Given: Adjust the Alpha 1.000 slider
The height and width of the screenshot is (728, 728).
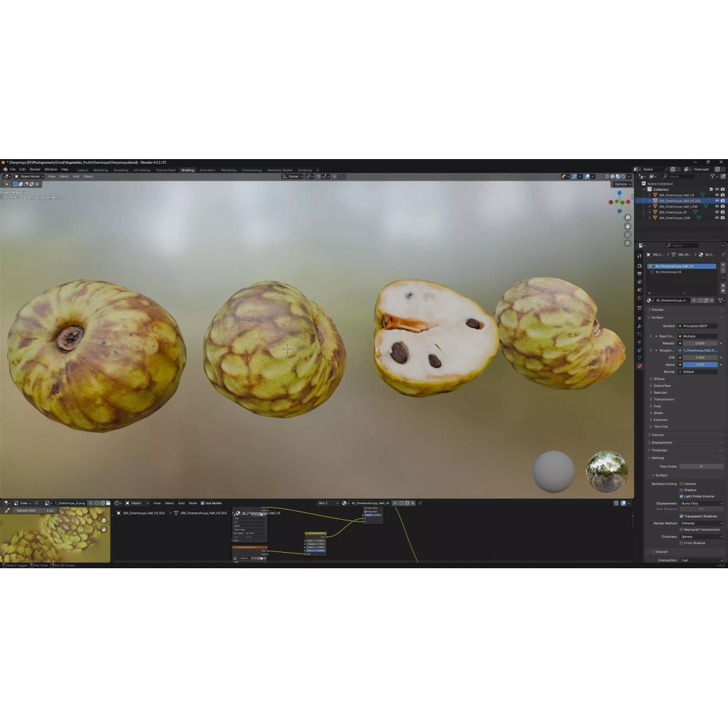Looking at the screenshot, I should pyautogui.click(x=700, y=365).
